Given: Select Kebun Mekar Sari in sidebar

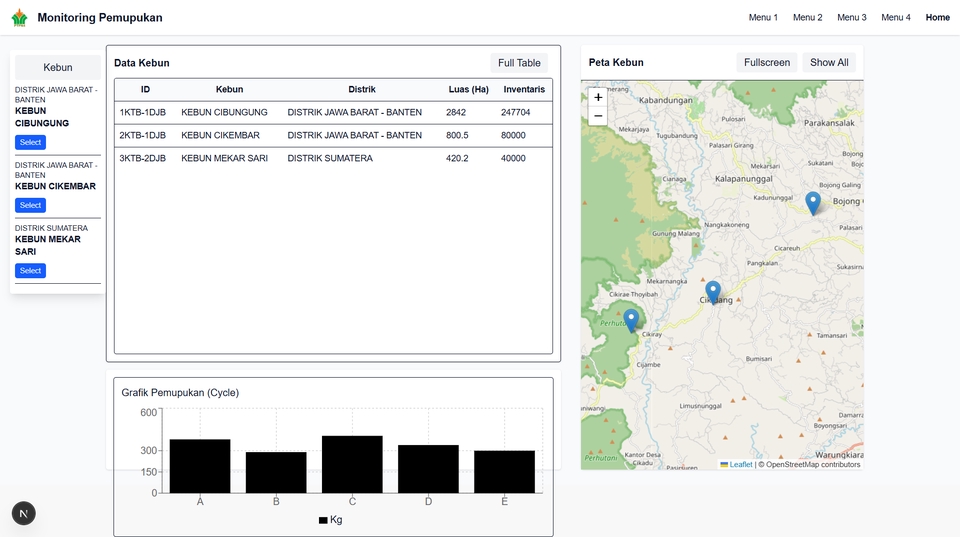Looking at the screenshot, I should point(30,271).
